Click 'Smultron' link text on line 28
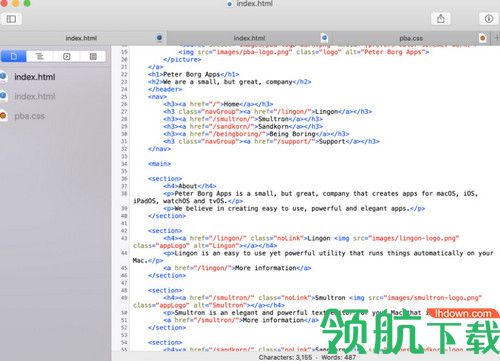The image size is (500, 361). [x=273, y=119]
